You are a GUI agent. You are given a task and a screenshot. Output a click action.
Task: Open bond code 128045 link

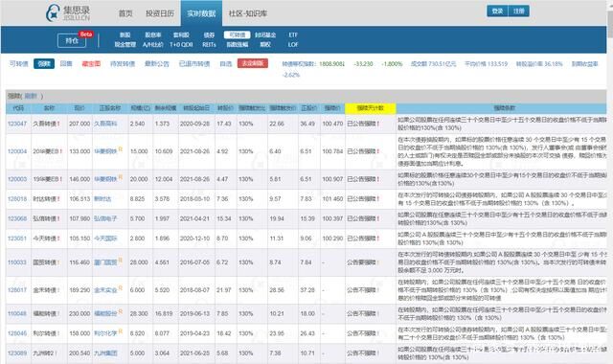(17, 333)
